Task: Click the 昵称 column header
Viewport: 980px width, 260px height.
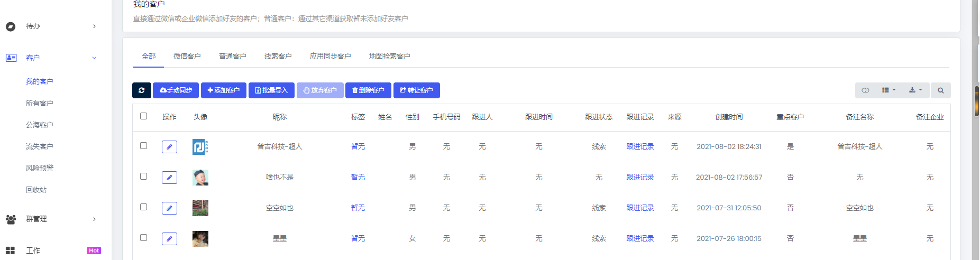Action: pos(280,117)
